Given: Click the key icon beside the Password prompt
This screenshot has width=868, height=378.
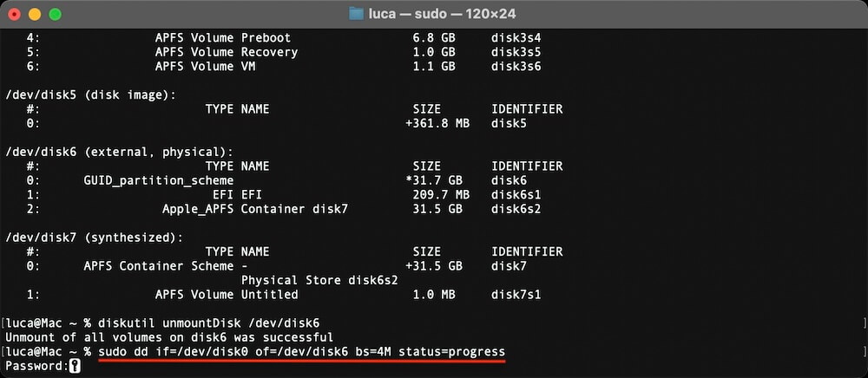Looking at the screenshot, I should point(75,367).
